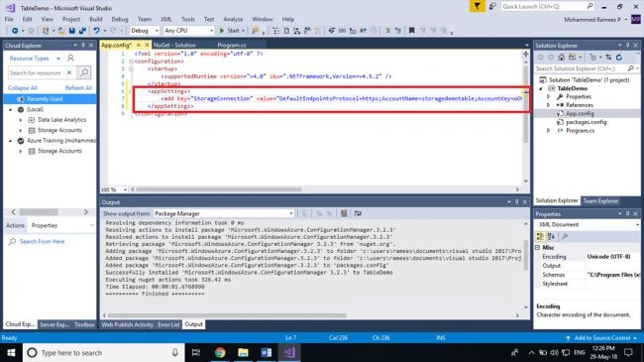Screen dimensions: 644x362
Task: Toggle auto-hide pin on Solution Explorer
Action: tap(627, 46)
